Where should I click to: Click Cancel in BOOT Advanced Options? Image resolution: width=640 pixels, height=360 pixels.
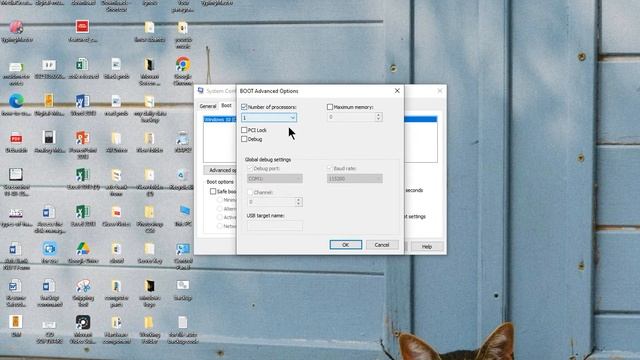tap(382, 245)
